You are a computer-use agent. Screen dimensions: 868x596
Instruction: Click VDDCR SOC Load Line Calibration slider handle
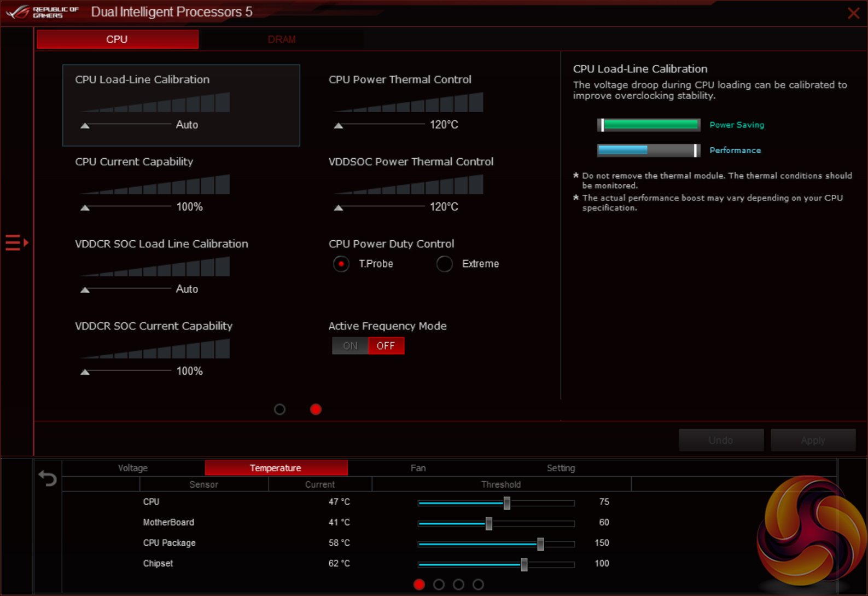coord(85,290)
